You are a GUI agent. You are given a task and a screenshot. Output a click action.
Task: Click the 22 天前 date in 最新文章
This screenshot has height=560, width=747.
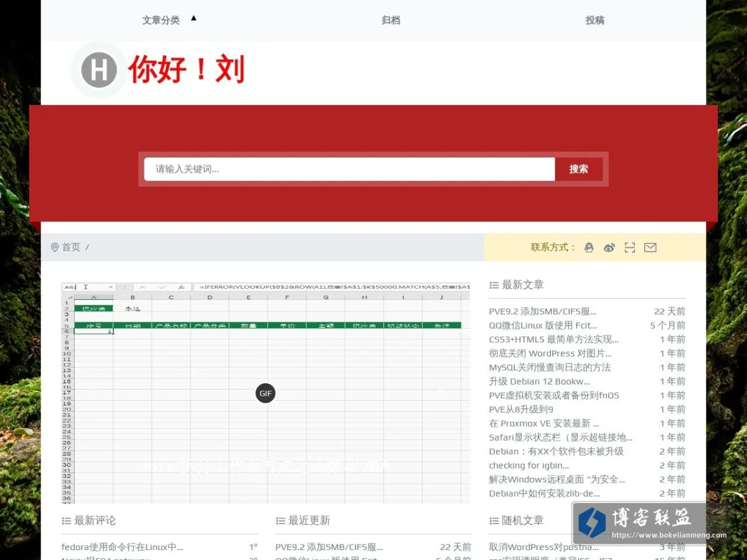pyautogui.click(x=670, y=312)
